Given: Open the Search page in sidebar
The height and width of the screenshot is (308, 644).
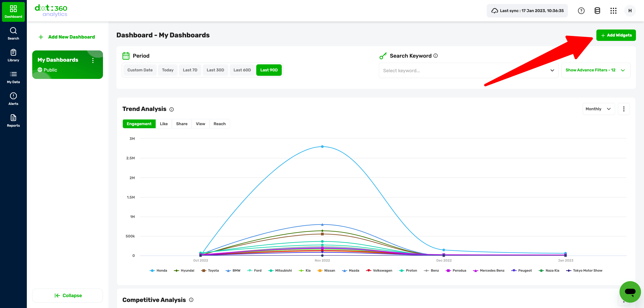Looking at the screenshot, I should click(13, 34).
